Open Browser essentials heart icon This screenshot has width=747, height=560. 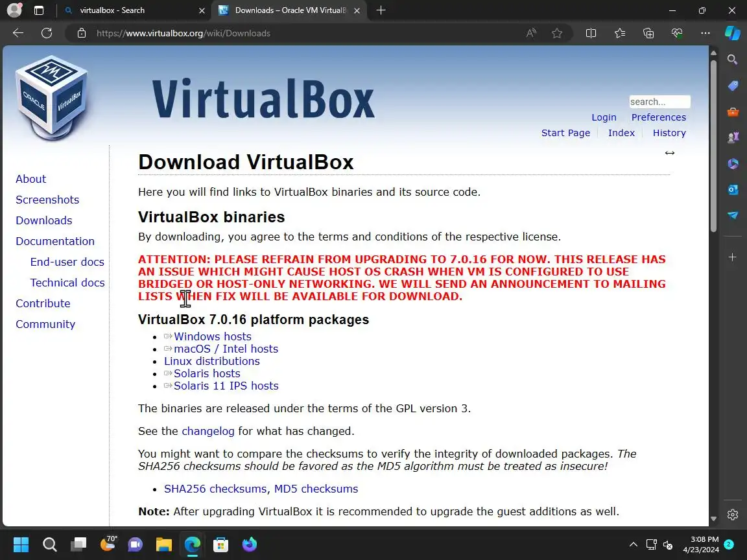click(x=677, y=33)
